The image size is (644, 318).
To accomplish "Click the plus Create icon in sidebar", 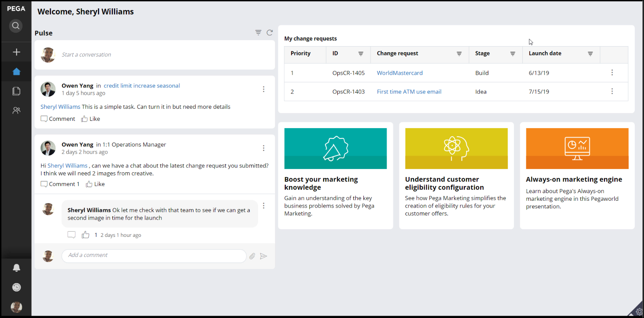I will [16, 52].
